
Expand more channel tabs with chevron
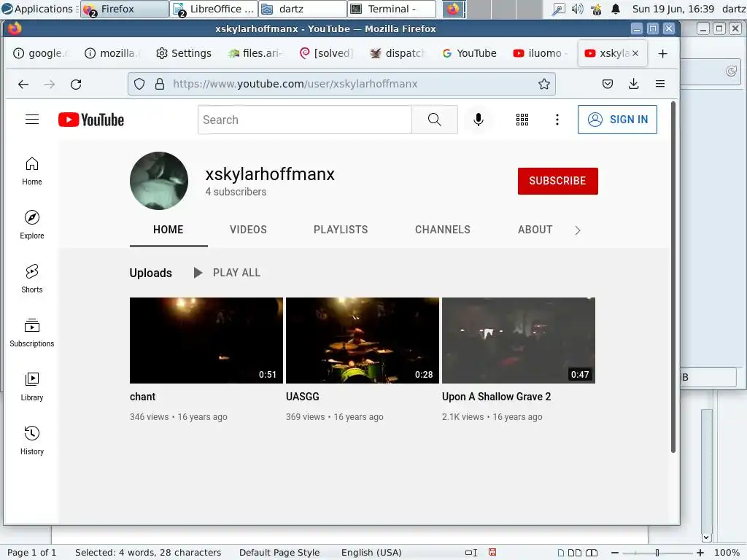[x=578, y=230]
